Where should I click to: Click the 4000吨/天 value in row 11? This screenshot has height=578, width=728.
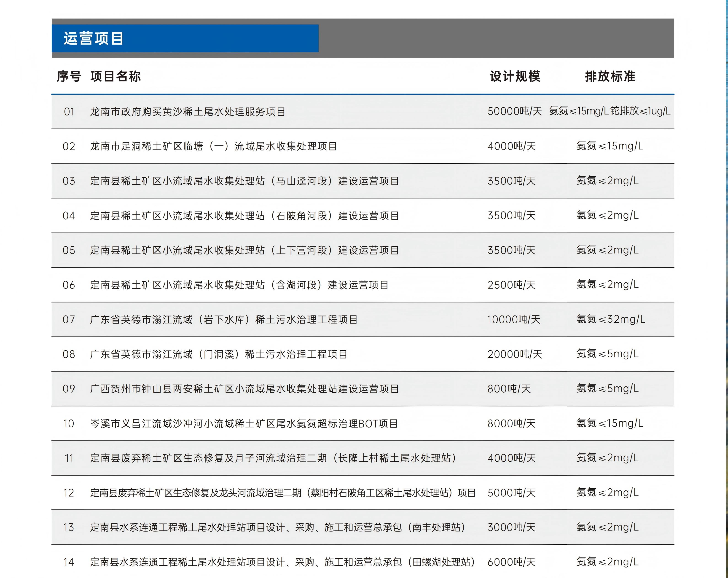click(512, 458)
